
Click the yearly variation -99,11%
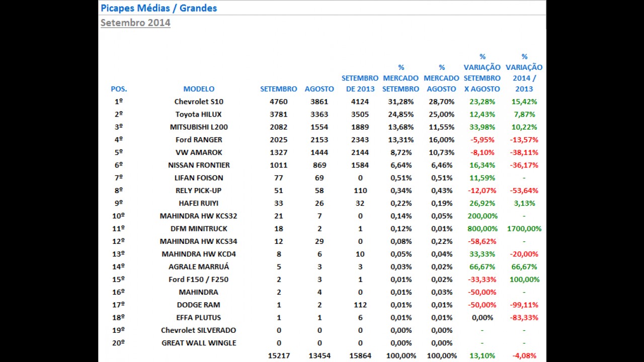[524, 305]
